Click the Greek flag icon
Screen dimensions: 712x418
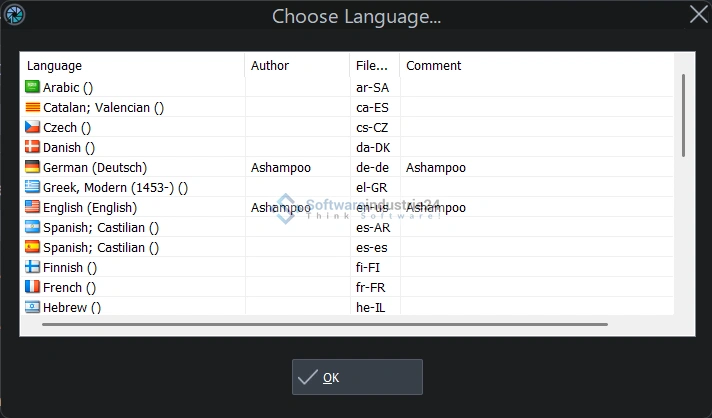click(32, 187)
